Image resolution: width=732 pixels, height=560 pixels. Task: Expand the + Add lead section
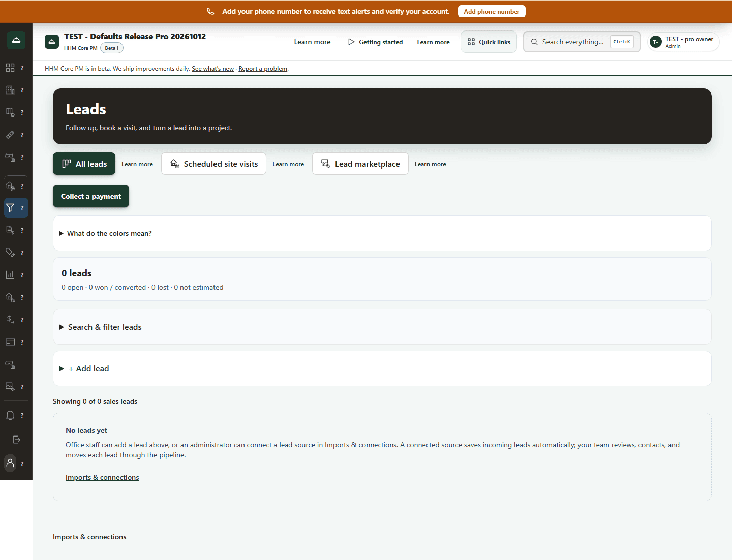(382, 368)
